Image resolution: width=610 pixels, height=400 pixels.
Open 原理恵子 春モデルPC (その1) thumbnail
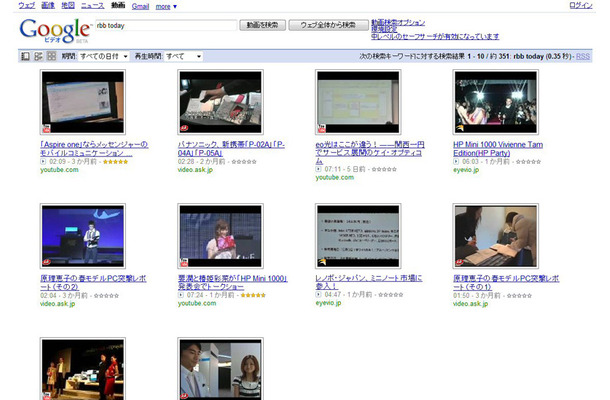496,236
